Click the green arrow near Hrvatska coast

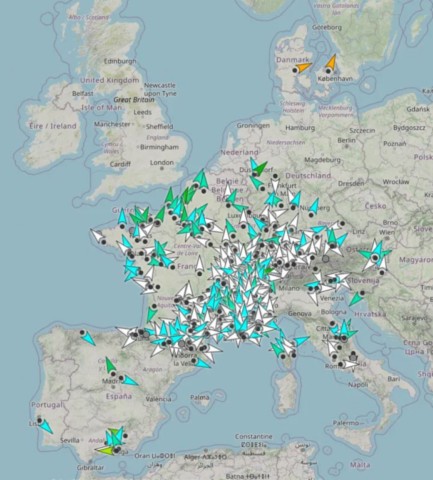pyautogui.click(x=355, y=299)
